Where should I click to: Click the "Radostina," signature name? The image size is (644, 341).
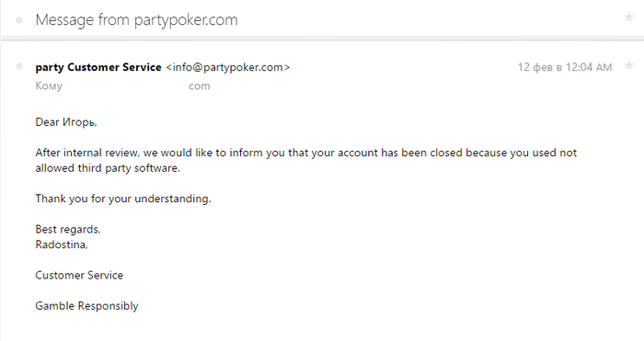[x=62, y=244]
